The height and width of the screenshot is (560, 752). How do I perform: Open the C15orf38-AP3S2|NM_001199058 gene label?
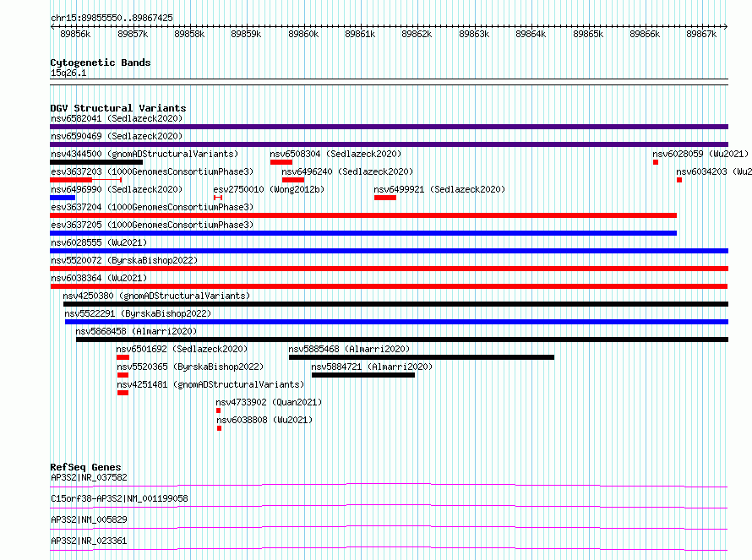click(x=119, y=498)
